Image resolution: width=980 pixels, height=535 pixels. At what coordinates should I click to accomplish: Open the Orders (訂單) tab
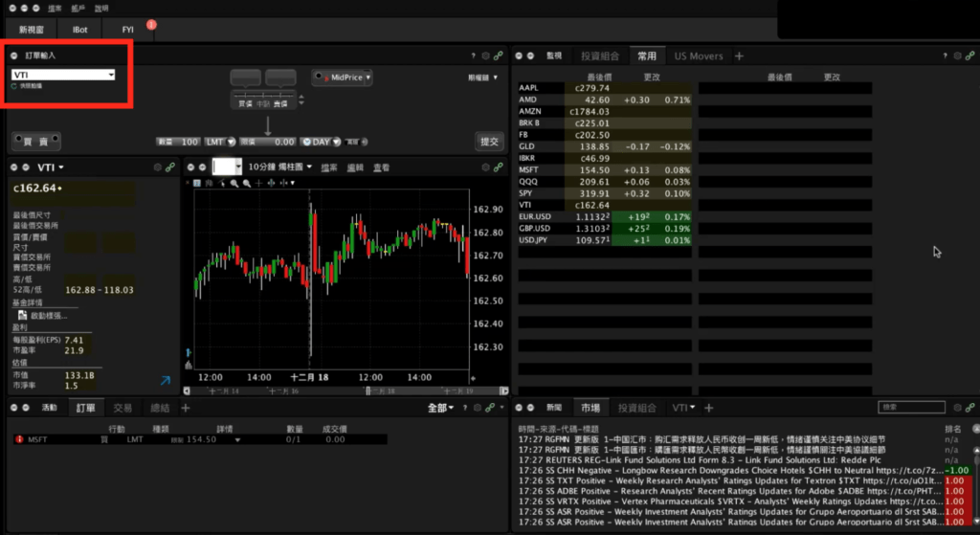(x=85, y=408)
